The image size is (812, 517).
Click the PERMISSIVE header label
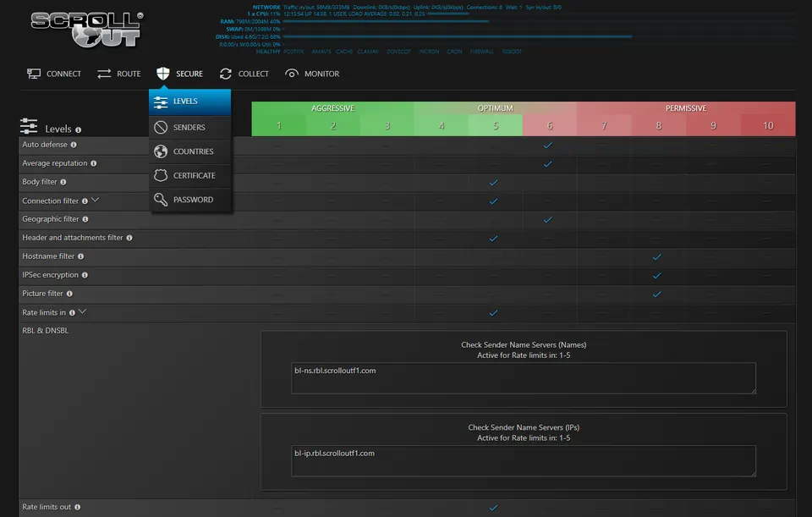click(x=686, y=108)
